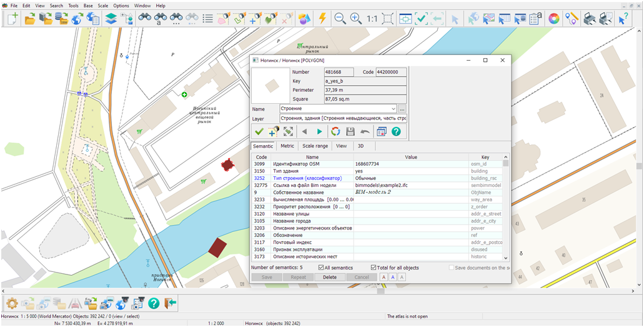Click the ellipsis button beside Name field

point(402,109)
